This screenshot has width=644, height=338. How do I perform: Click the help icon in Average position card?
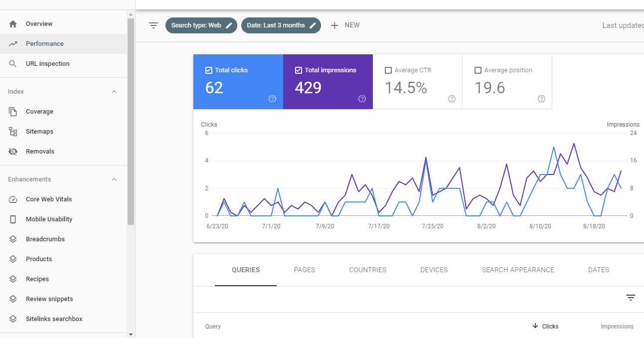pyautogui.click(x=541, y=99)
